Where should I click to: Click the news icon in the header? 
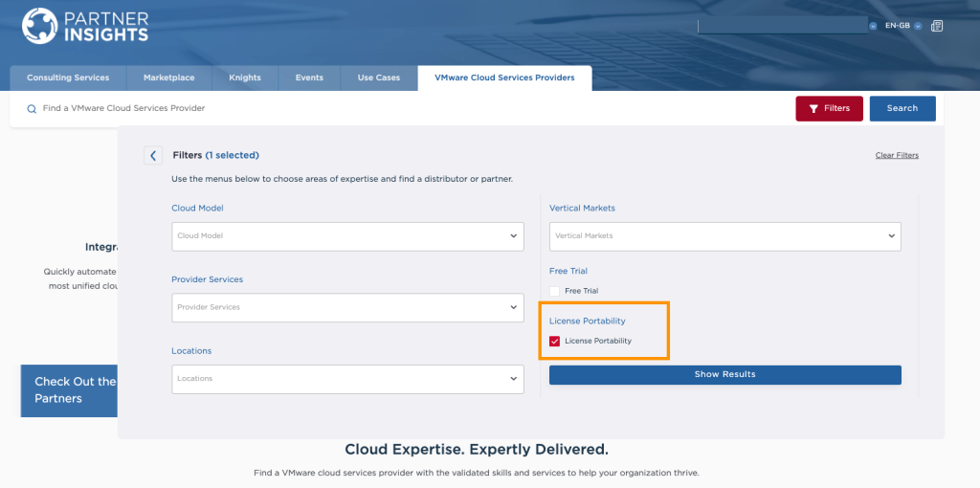[x=937, y=26]
